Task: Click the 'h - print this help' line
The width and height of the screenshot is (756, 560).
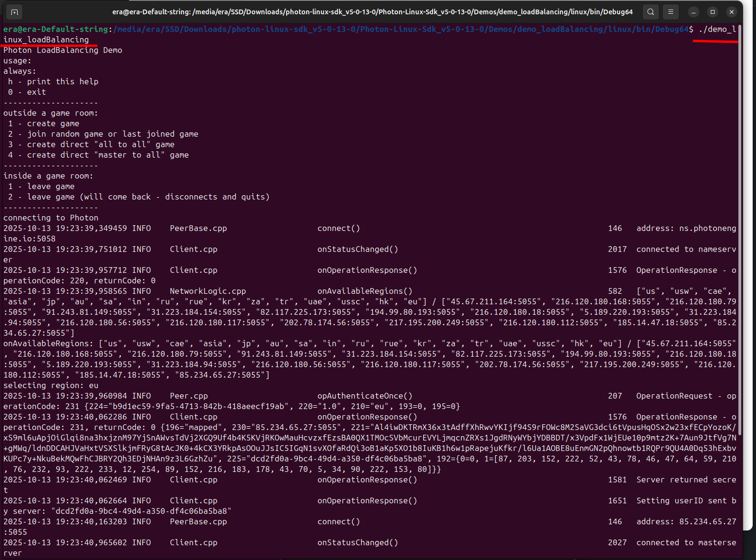Action: point(53,81)
